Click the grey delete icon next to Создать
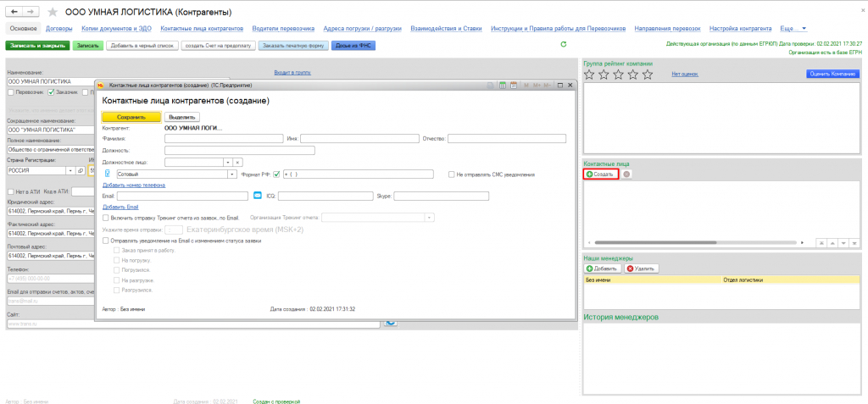 [626, 174]
